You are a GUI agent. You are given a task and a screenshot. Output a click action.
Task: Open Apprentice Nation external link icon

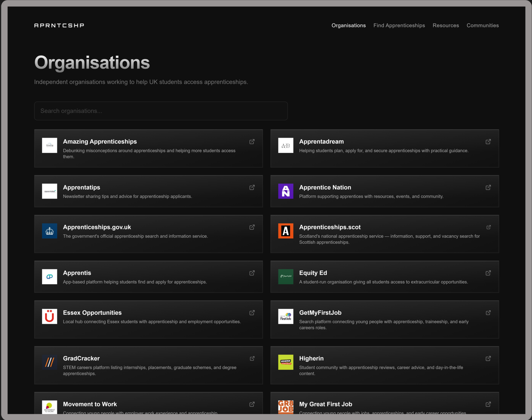point(488,187)
